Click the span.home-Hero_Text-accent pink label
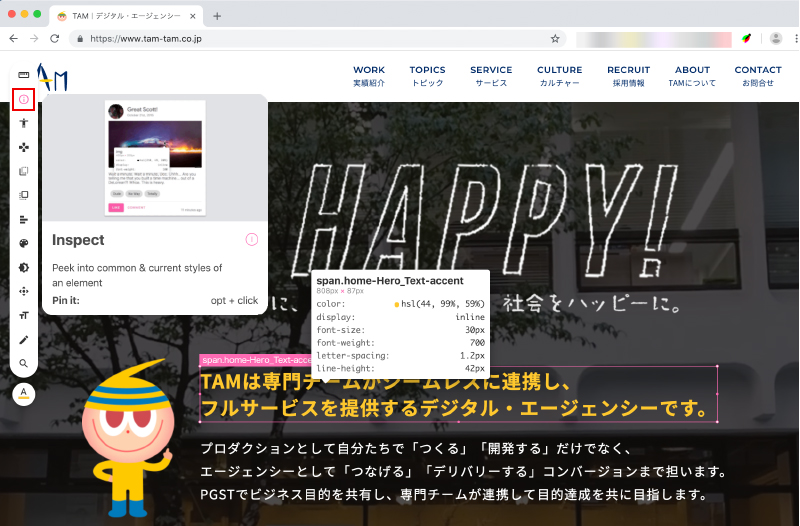 [x=255, y=360]
